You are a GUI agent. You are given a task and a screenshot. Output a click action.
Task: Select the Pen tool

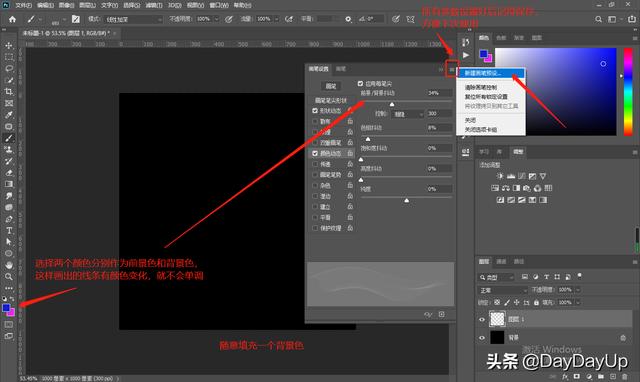[9, 219]
